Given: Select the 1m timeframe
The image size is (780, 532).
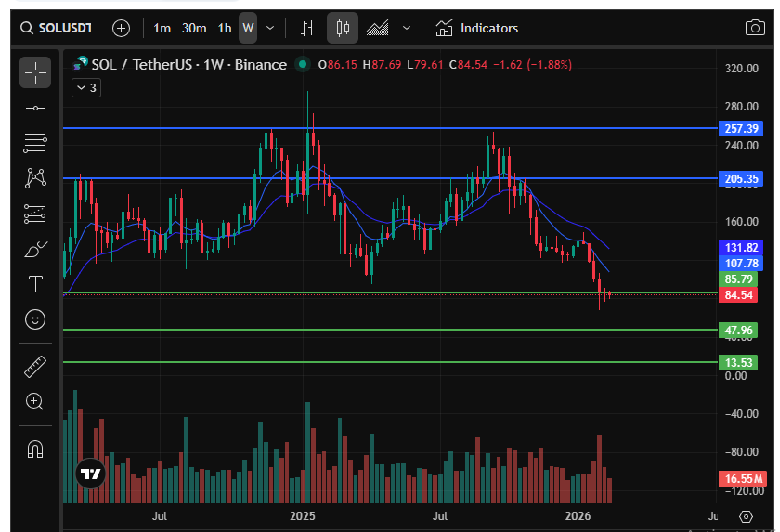Looking at the screenshot, I should pos(162,29).
